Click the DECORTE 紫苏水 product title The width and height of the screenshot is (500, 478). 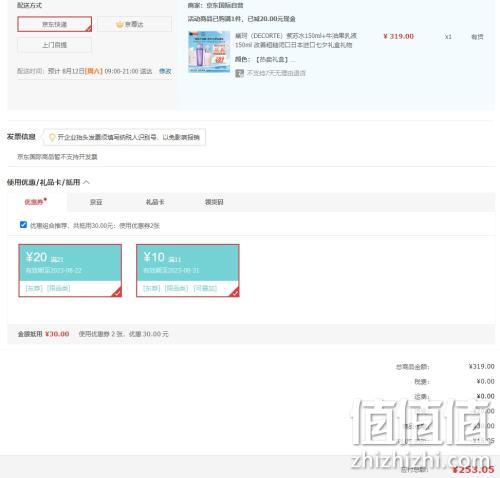pyautogui.click(x=296, y=40)
